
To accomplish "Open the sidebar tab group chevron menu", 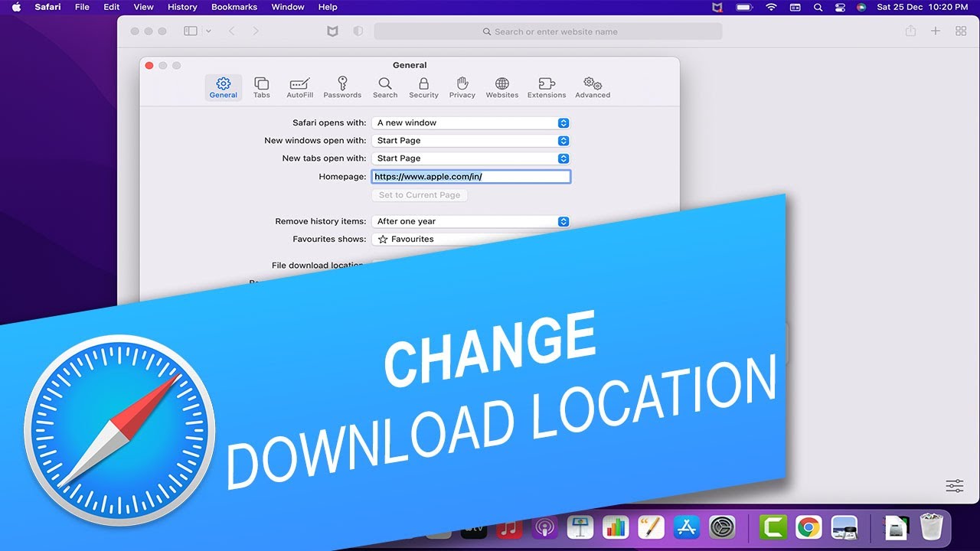I will coord(208,31).
